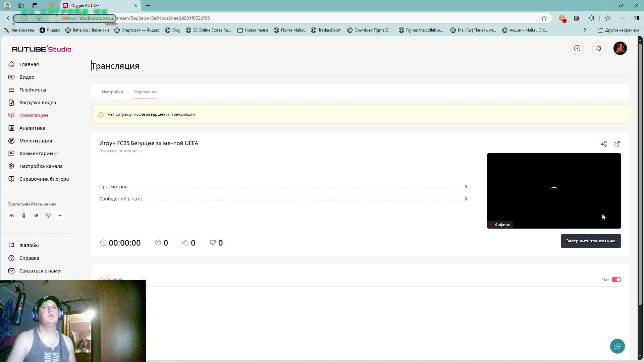This screenshot has width=644, height=362.
Task: Click the add video plus icon
Action: pos(577,48)
